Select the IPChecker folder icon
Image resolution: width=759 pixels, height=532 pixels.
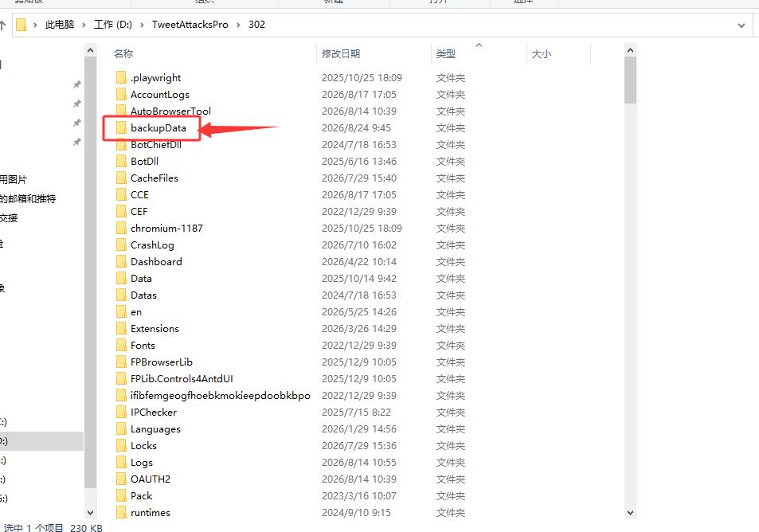coord(121,412)
